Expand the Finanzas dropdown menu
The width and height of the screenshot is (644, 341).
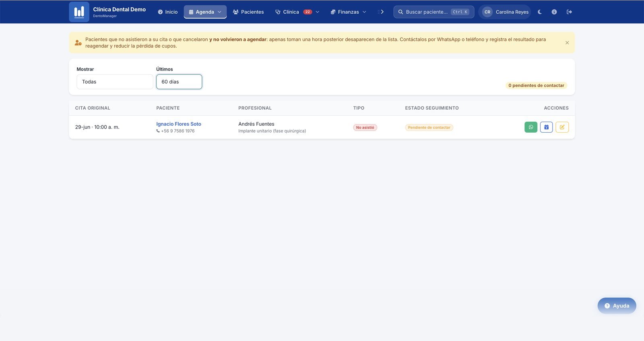pos(349,12)
